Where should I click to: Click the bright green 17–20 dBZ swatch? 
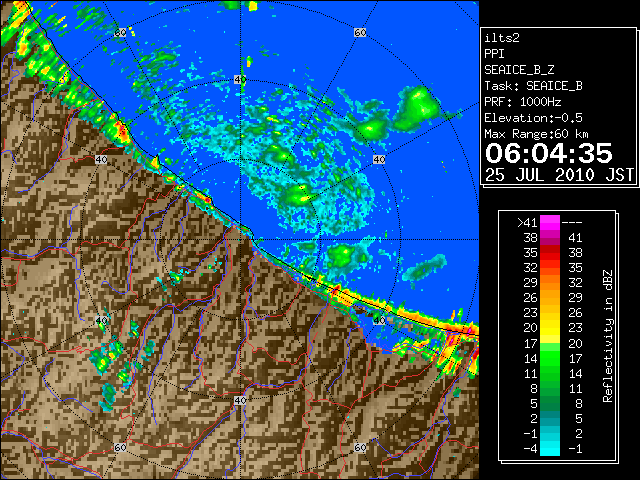point(550,343)
